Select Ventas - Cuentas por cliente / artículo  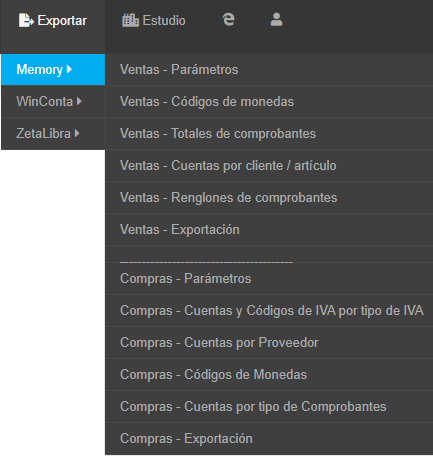pyautogui.click(x=269, y=165)
